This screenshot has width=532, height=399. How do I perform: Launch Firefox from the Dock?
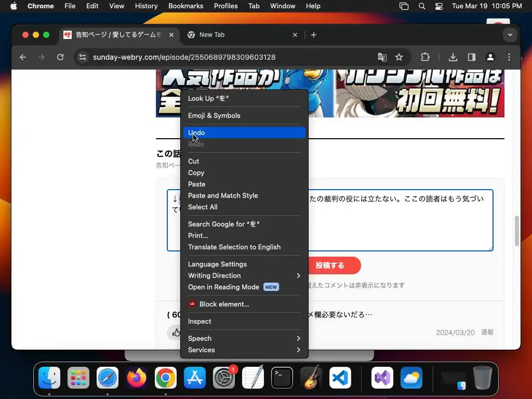point(137,378)
